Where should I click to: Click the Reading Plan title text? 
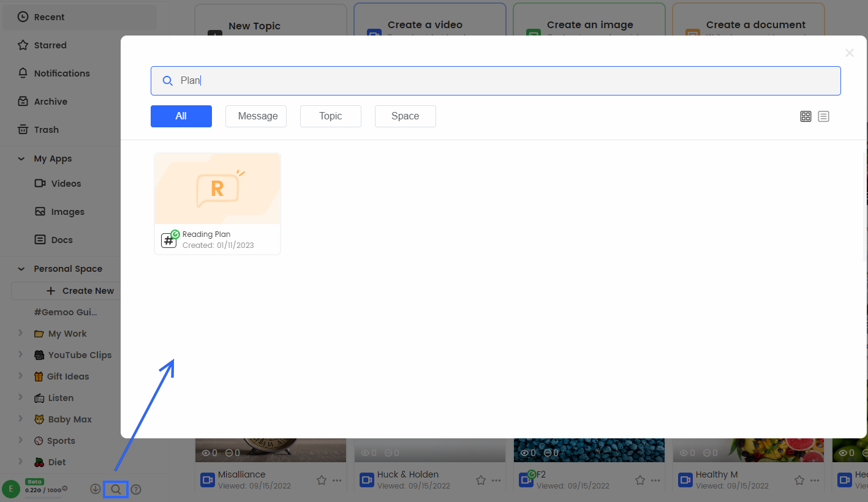[206, 234]
